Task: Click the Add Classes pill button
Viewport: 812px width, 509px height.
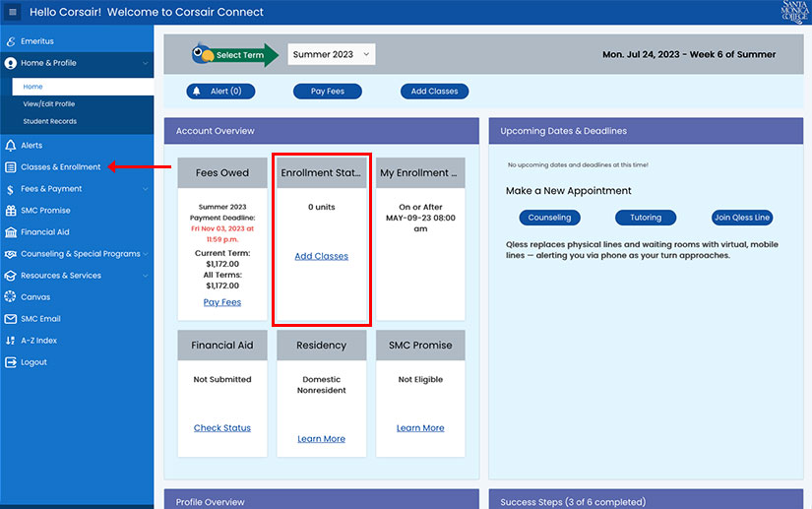Action: pos(434,92)
